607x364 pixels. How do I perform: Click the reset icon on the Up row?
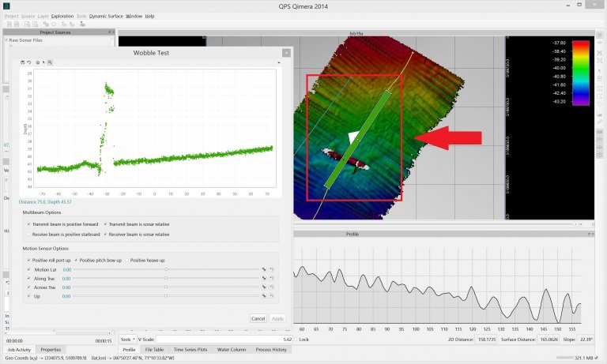271,296
